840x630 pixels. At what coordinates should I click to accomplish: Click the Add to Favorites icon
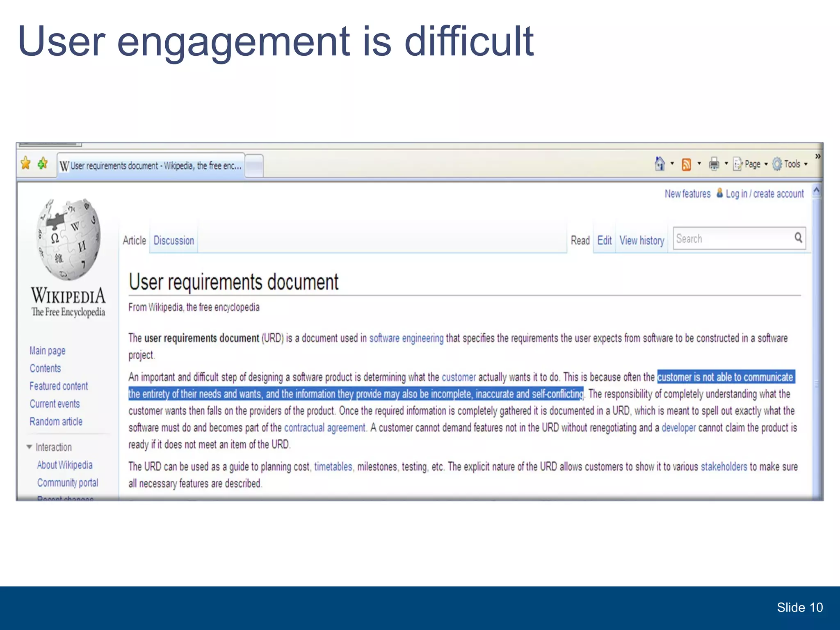[x=43, y=164]
